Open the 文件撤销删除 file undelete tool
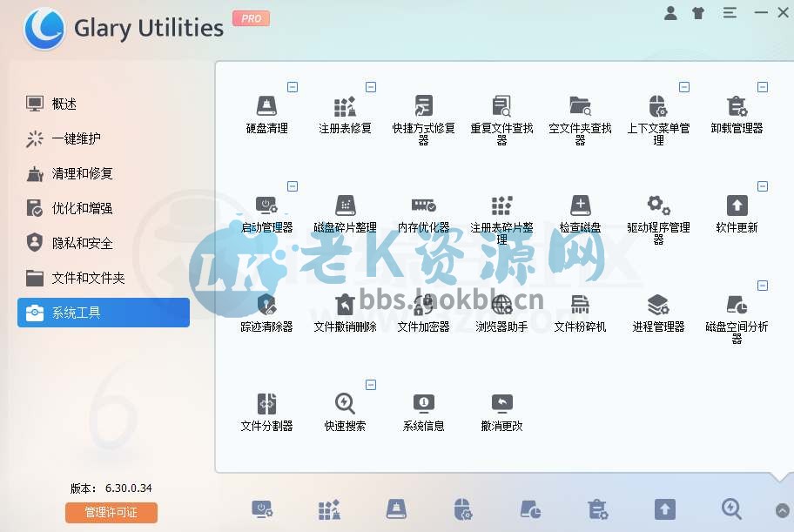The width and height of the screenshot is (794, 532). 345,313
